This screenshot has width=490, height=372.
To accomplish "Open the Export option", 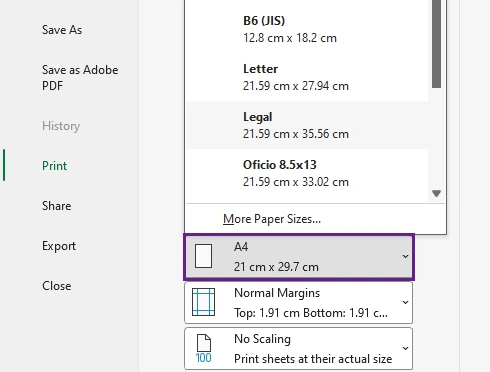I will tap(59, 246).
